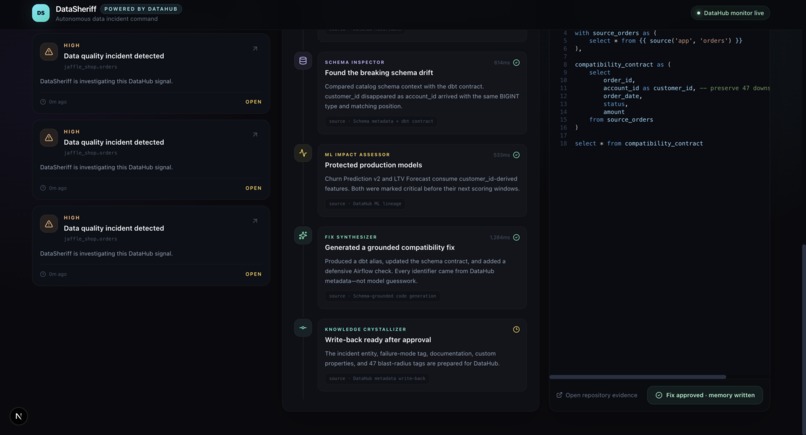Viewport: 806px width, 435px height.
Task: Click the jaffle_shop.orders text on middle incident
Action: (90, 153)
